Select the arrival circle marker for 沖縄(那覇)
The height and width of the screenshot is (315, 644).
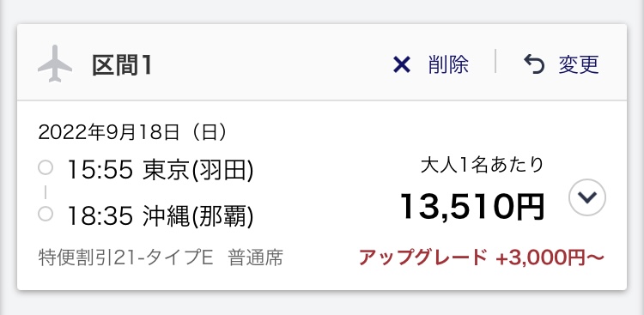[46, 214]
